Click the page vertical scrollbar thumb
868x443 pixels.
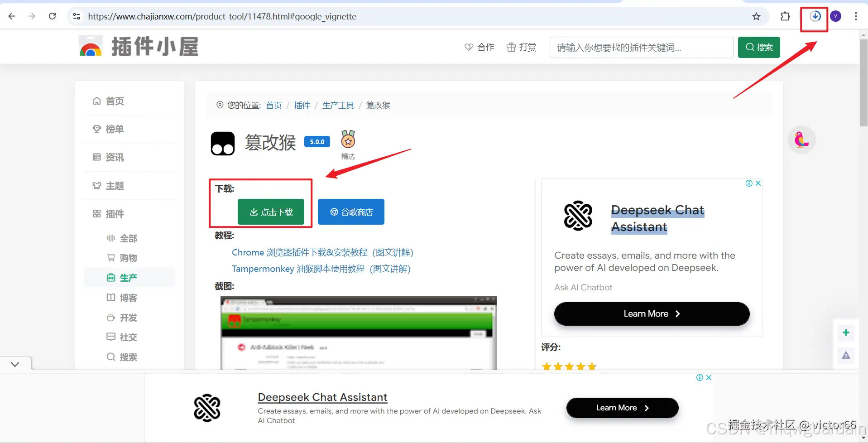point(863,82)
